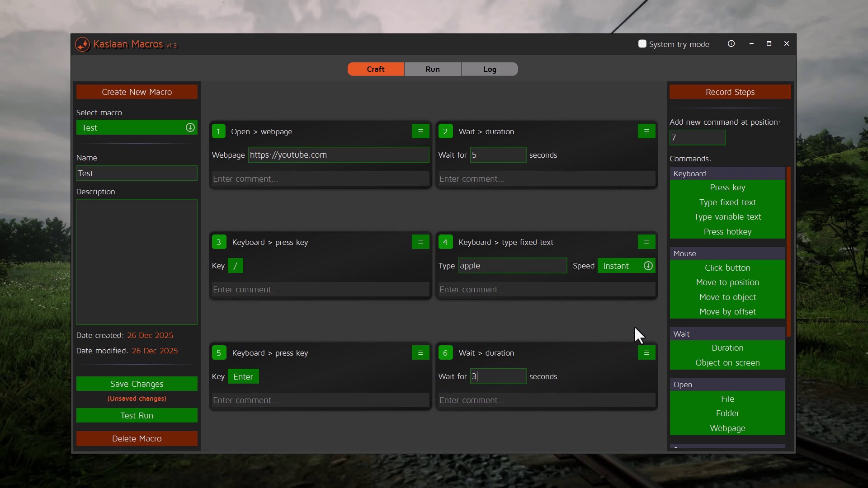This screenshot has width=868, height=488.
Task: Open menu icon for step 2 wait
Action: [x=646, y=131]
